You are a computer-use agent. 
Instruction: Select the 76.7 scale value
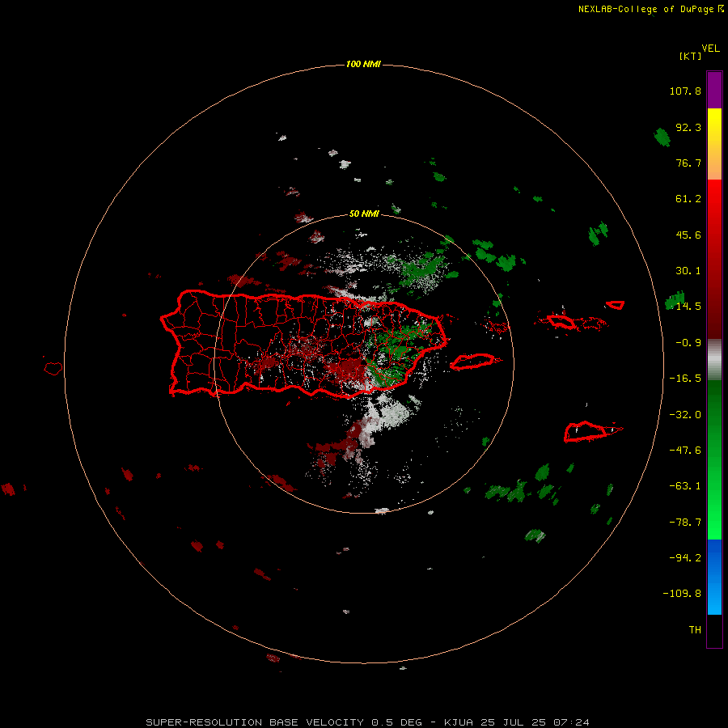[688, 163]
